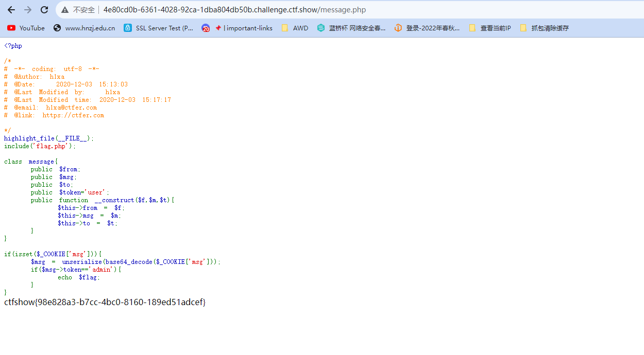Reload the page with the refresh icon
The image size is (644, 355).
(x=44, y=10)
